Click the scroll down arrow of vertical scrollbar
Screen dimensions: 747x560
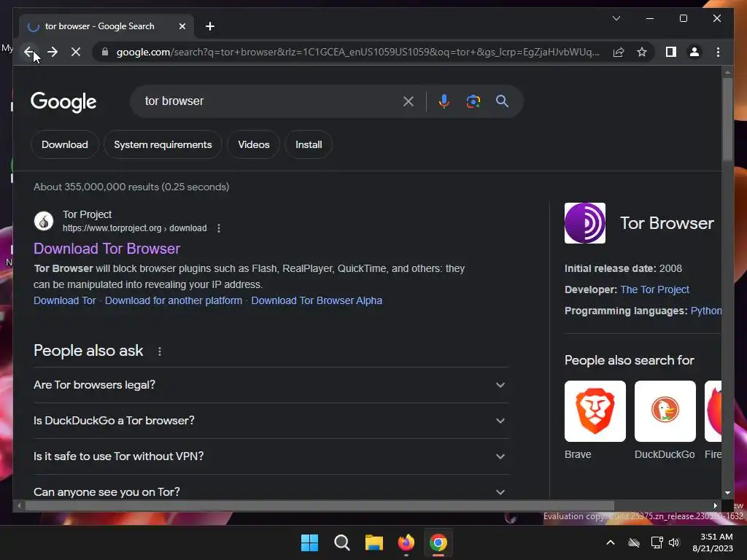[727, 493]
